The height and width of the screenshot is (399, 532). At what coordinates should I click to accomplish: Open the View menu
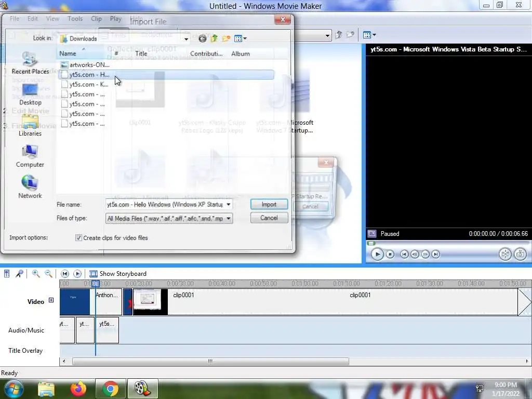tap(52, 19)
